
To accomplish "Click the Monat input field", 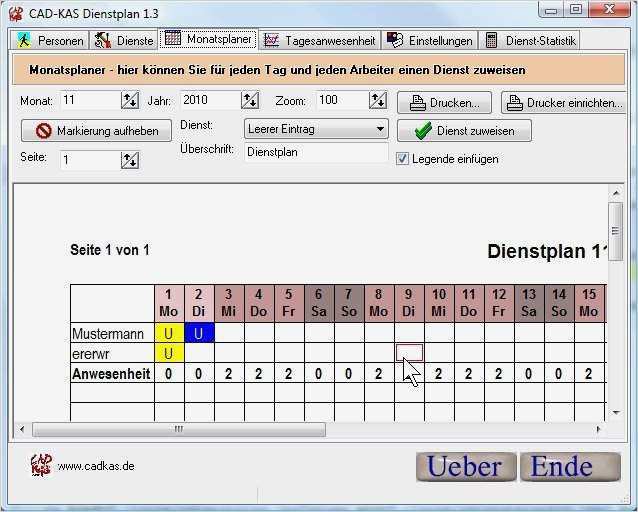I will [x=90, y=100].
